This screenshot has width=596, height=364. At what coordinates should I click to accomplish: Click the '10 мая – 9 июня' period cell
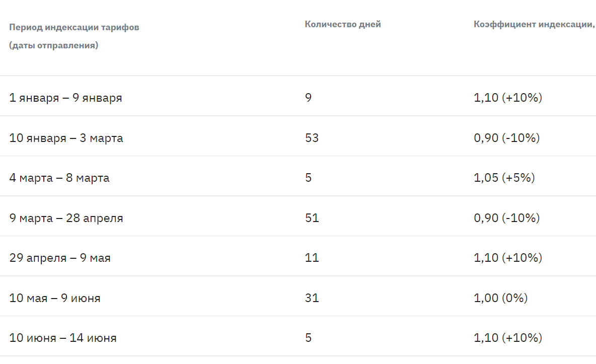click(55, 299)
